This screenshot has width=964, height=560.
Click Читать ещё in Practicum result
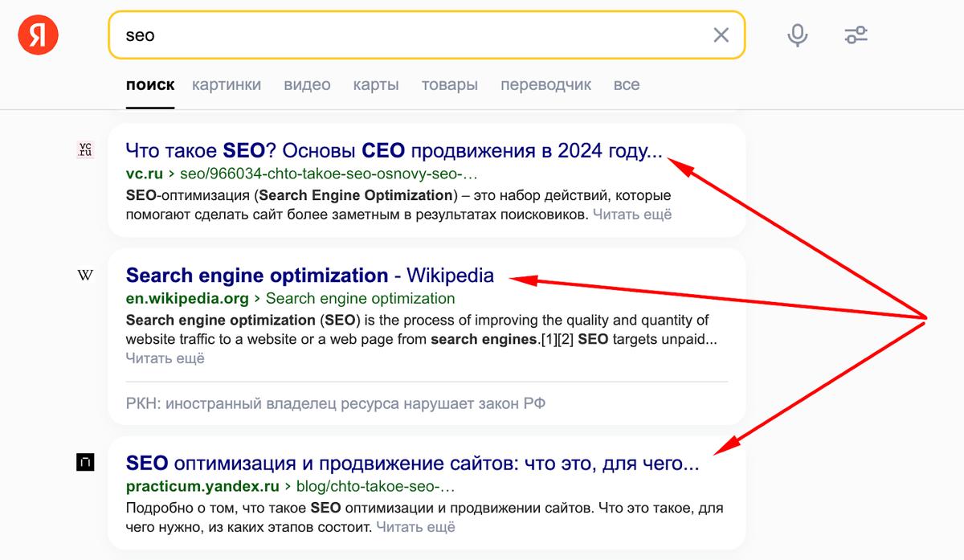click(x=415, y=527)
